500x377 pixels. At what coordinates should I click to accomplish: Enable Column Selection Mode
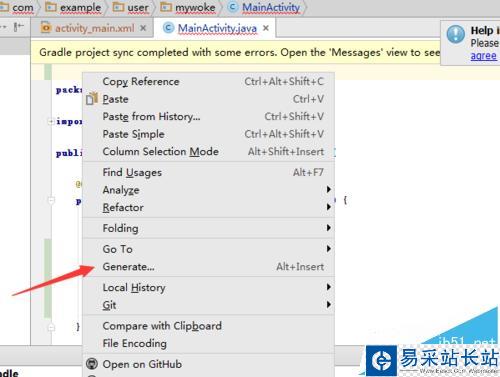[208, 152]
